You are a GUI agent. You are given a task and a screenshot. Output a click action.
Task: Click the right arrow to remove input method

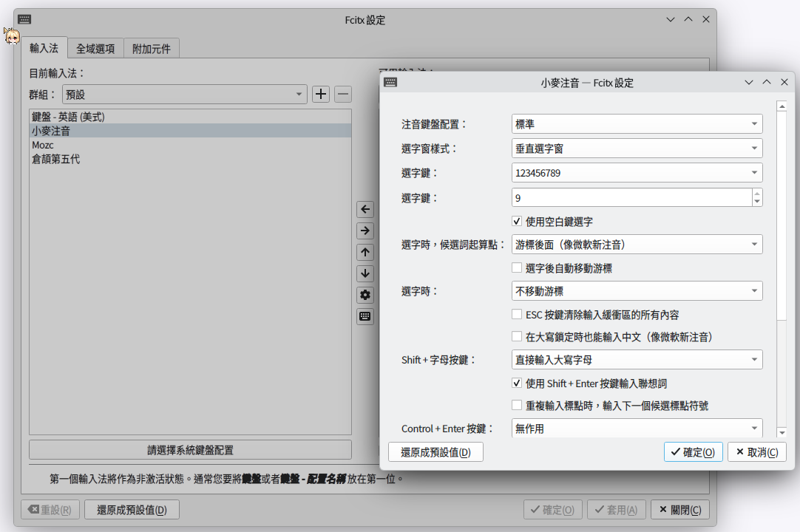[x=365, y=231]
